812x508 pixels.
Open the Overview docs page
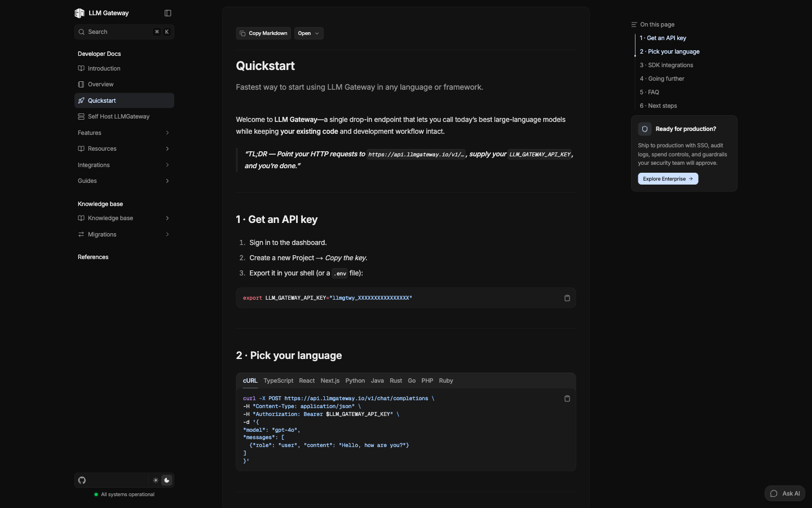[124, 84]
